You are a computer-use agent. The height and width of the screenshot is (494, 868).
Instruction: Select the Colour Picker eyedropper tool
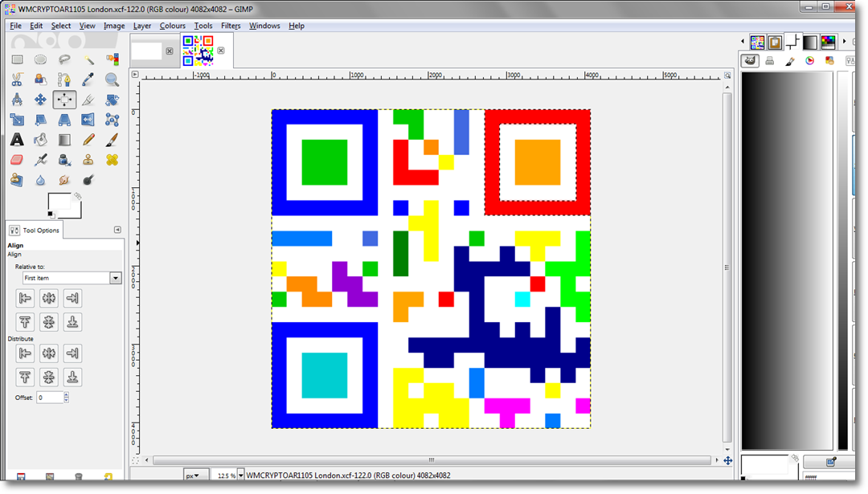(88, 80)
